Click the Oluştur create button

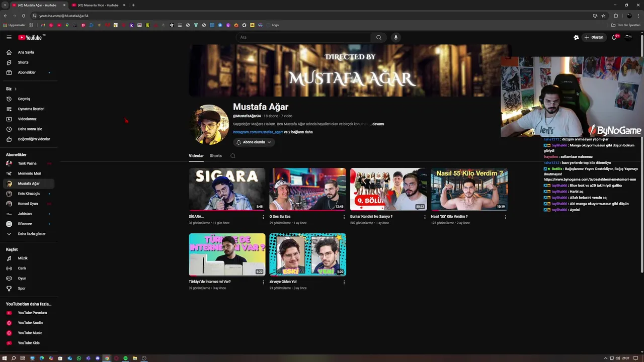click(x=594, y=37)
